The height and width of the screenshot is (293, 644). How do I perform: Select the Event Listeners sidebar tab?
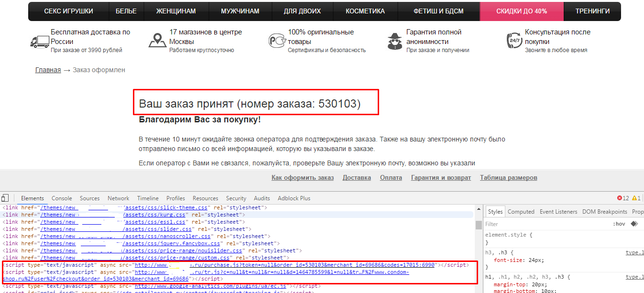coord(558,212)
